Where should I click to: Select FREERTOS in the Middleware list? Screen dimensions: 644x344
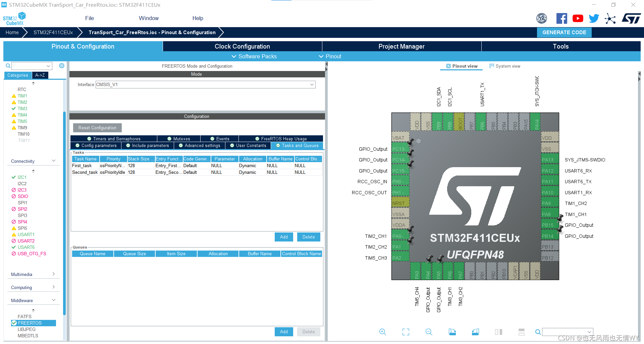[33, 323]
